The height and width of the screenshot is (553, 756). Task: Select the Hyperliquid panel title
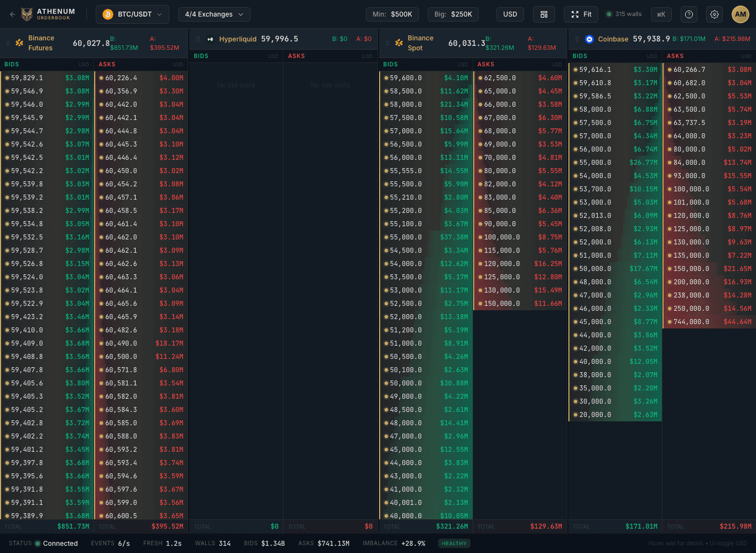[x=238, y=39]
